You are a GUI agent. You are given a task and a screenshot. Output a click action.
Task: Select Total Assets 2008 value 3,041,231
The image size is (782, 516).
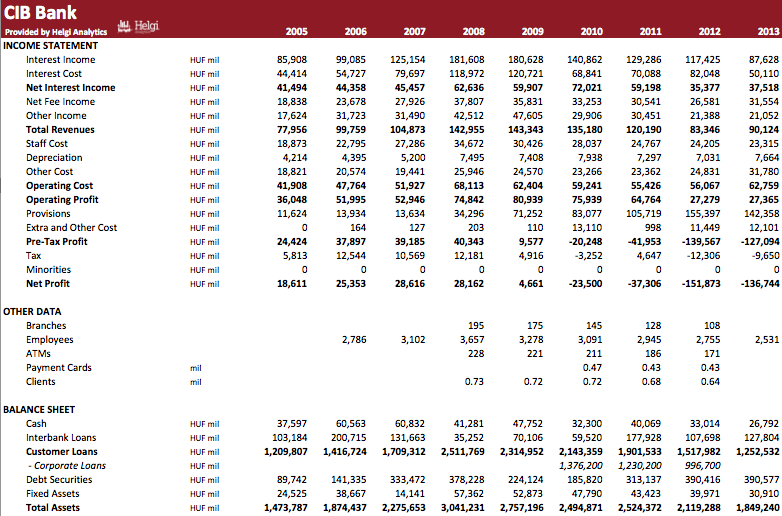pyautogui.click(x=462, y=508)
